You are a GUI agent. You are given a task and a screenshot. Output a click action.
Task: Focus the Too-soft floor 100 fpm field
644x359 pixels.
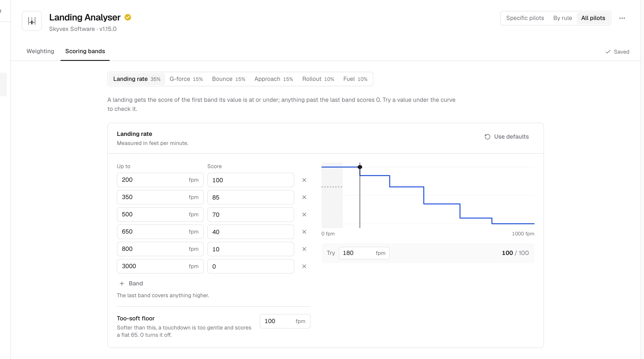tap(285, 321)
